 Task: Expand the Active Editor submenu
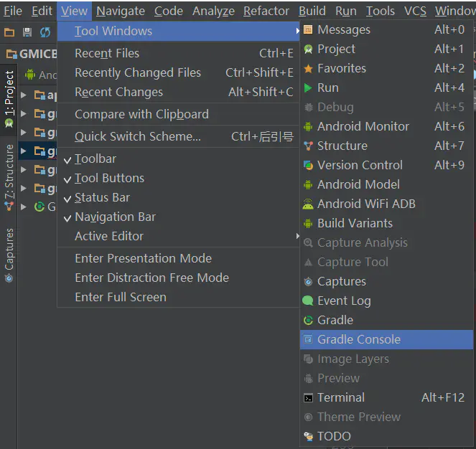point(109,236)
